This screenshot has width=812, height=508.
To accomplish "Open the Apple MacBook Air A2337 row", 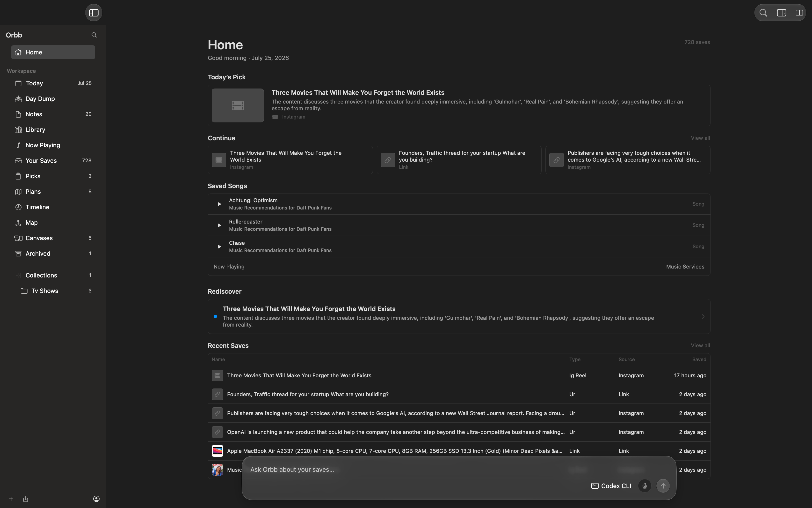I will click(x=459, y=451).
